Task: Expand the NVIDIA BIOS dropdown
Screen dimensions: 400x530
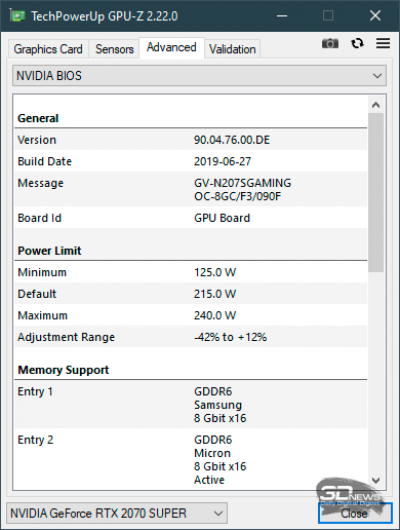Action: coord(199,76)
